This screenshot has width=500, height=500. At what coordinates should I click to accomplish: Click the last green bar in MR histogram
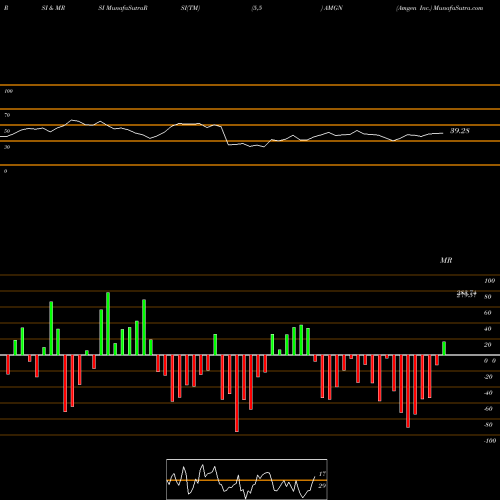444,348
